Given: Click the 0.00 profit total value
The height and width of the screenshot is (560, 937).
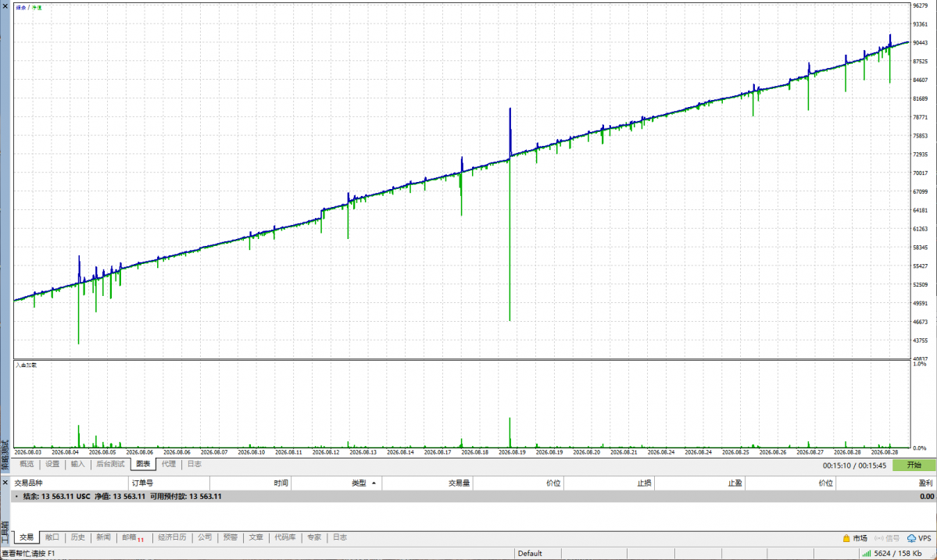Looking at the screenshot, I should click(927, 497).
